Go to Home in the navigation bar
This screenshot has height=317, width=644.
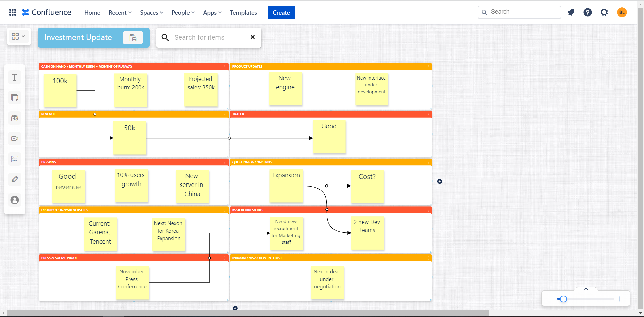(x=92, y=12)
